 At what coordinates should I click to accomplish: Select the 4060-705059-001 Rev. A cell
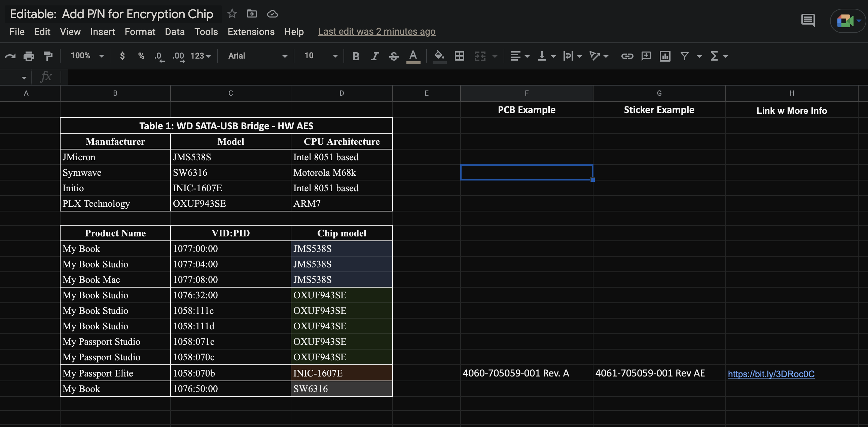pyautogui.click(x=526, y=373)
